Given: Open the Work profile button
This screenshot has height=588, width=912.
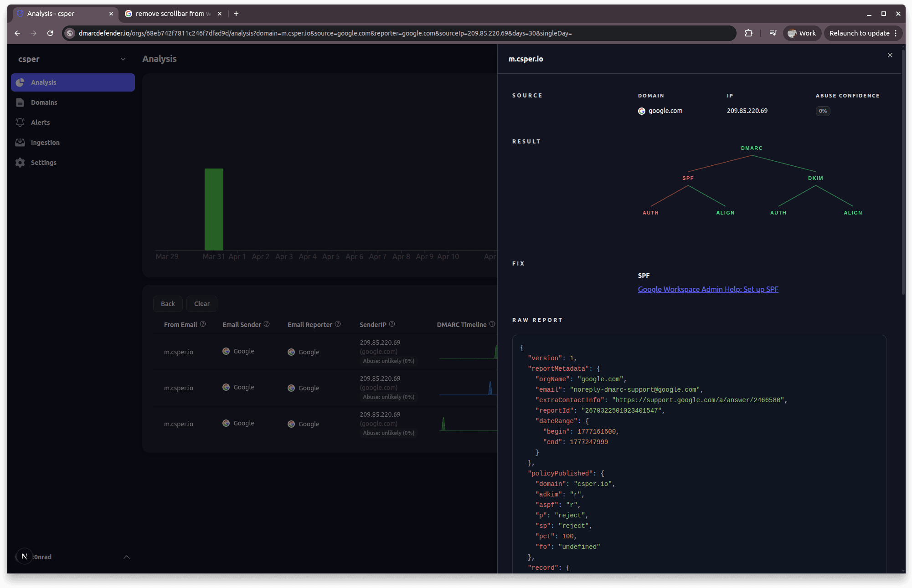Looking at the screenshot, I should (x=802, y=33).
